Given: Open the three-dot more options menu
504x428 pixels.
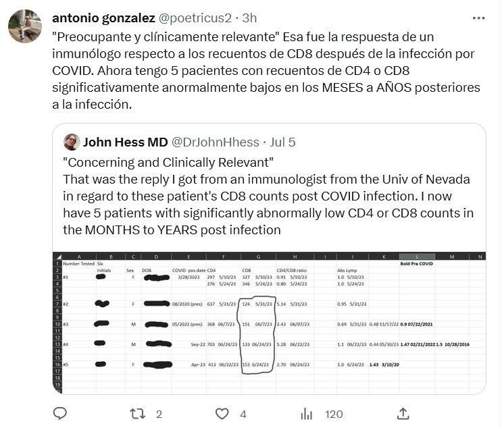Looking at the screenshot, I should (x=477, y=18).
